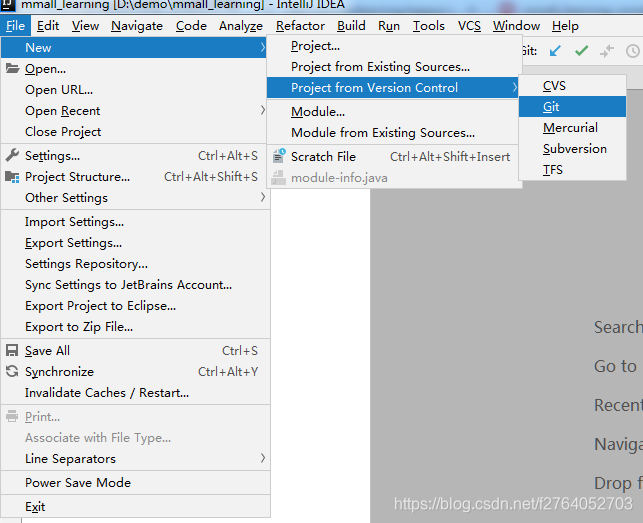Choose Export Settings... entry
The height and width of the screenshot is (523, 643).
click(x=135, y=242)
